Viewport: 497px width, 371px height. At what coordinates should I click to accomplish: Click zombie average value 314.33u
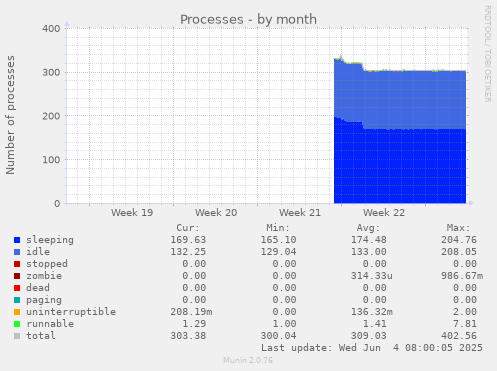[372, 276]
